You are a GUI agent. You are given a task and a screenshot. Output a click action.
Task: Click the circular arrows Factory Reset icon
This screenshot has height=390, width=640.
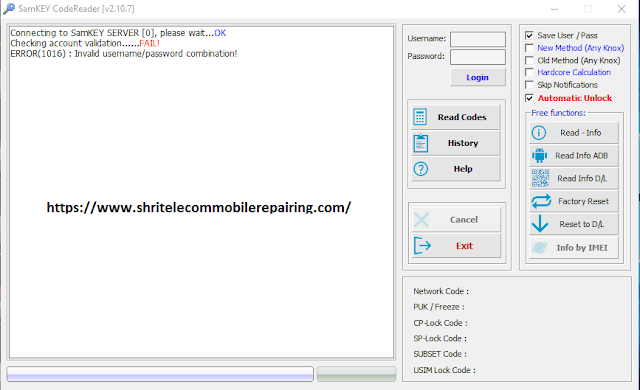[541, 201]
